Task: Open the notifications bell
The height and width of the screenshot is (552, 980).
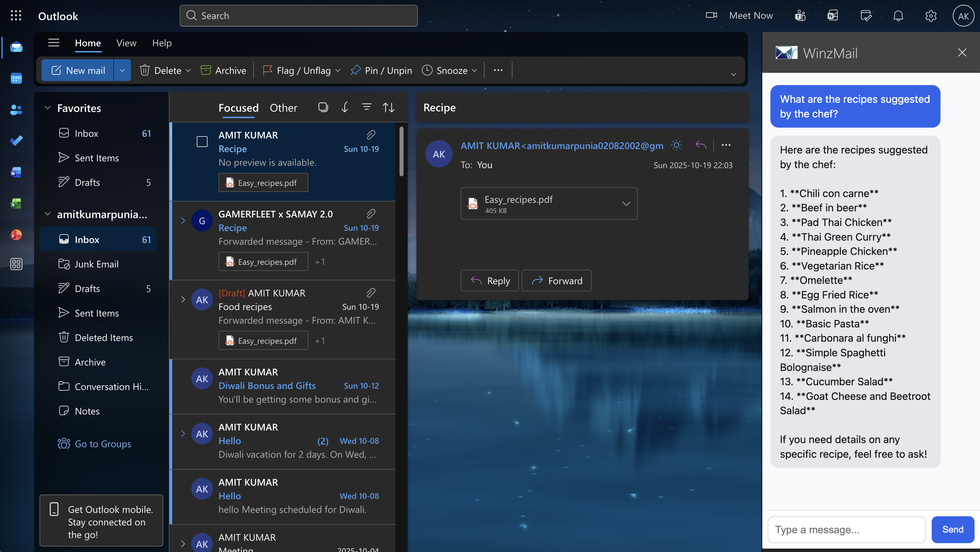Action: 898,16
